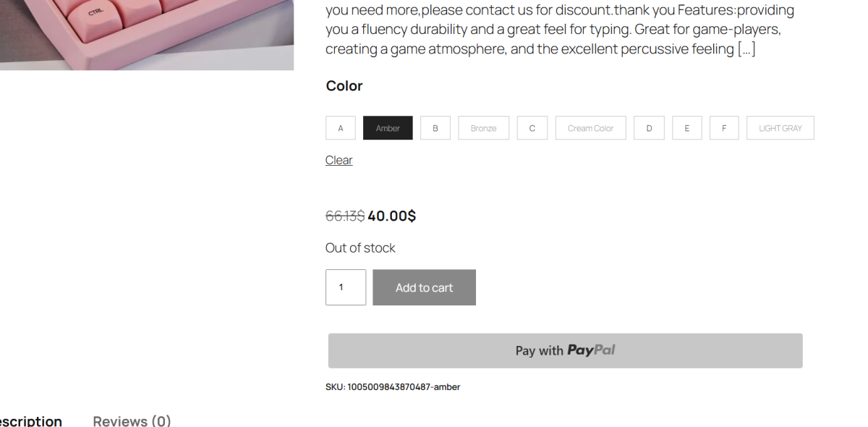Pick the Bronze color swatch
The height and width of the screenshot is (427, 868).
pos(483,128)
